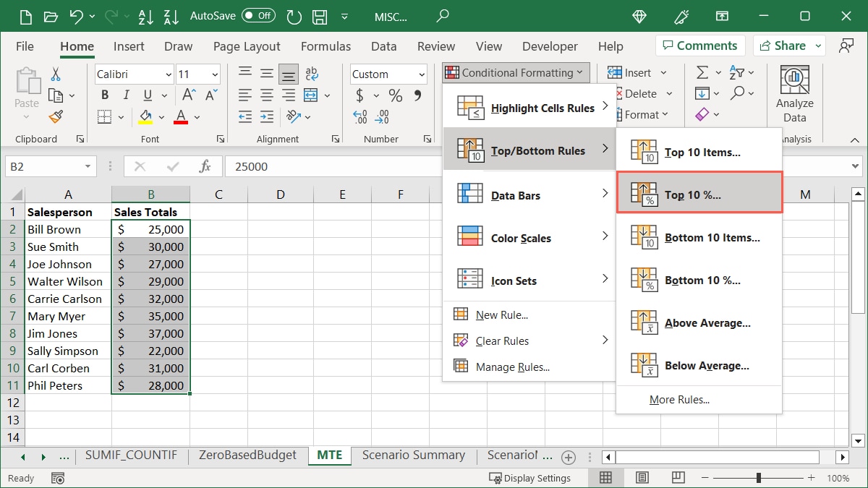Click the Comments button
Screen dimensions: 868x488
pos(699,46)
